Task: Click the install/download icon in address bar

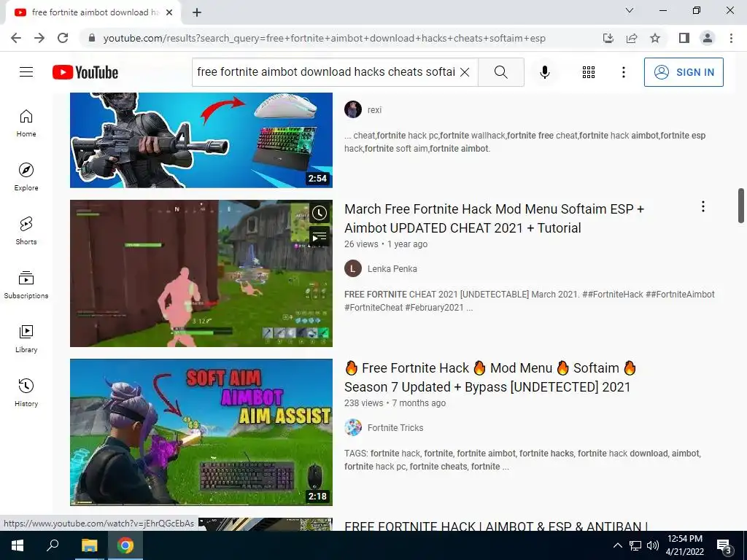Action: (608, 38)
